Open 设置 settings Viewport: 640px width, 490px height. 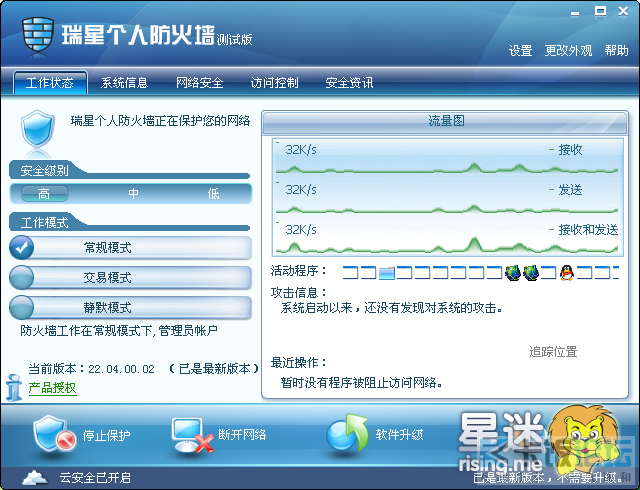(520, 51)
